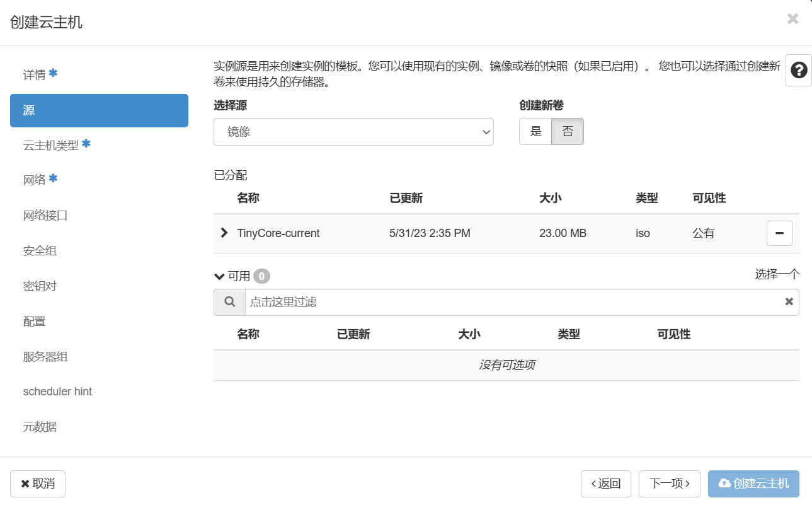Click the 可用 table's 大小 header
812x505 pixels.
pos(469,334)
